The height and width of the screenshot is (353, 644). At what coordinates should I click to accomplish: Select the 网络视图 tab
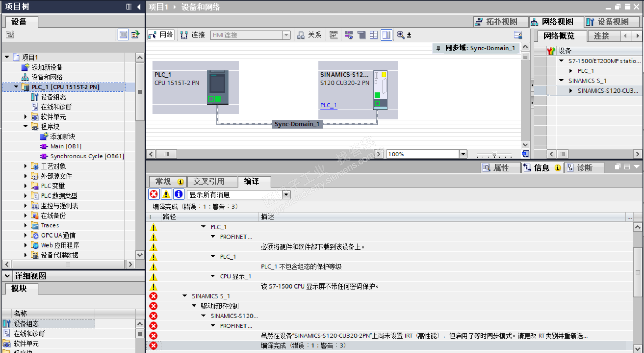pyautogui.click(x=557, y=22)
